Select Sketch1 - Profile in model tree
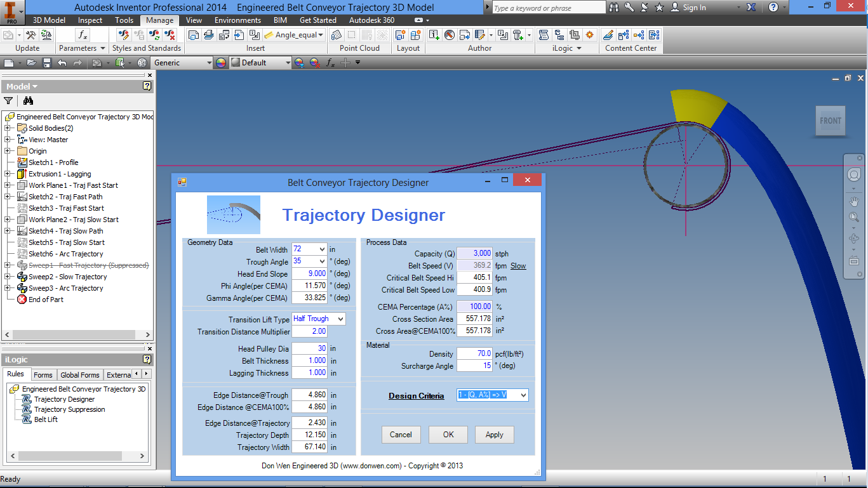 point(53,162)
